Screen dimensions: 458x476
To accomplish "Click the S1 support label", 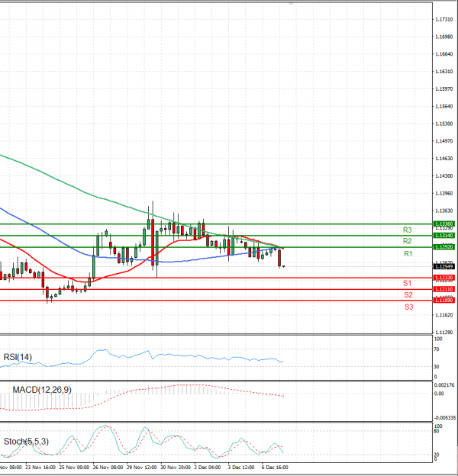I will pos(407,283).
